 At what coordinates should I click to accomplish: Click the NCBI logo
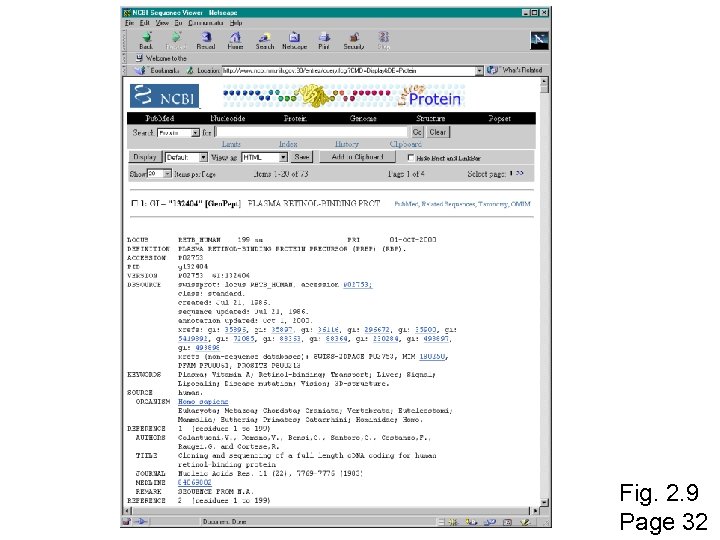point(164,96)
